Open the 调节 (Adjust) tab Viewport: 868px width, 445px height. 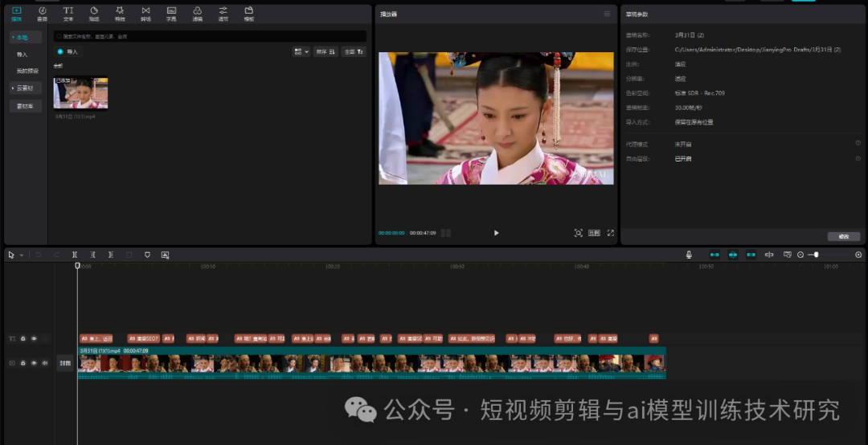coord(223,14)
